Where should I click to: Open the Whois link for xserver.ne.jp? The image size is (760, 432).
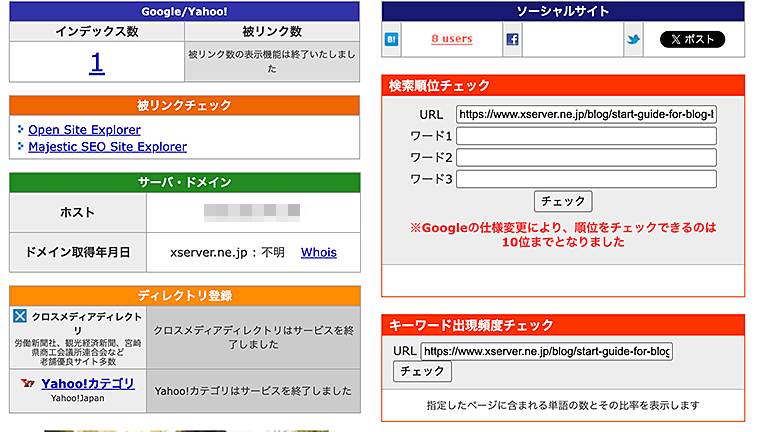[318, 252]
